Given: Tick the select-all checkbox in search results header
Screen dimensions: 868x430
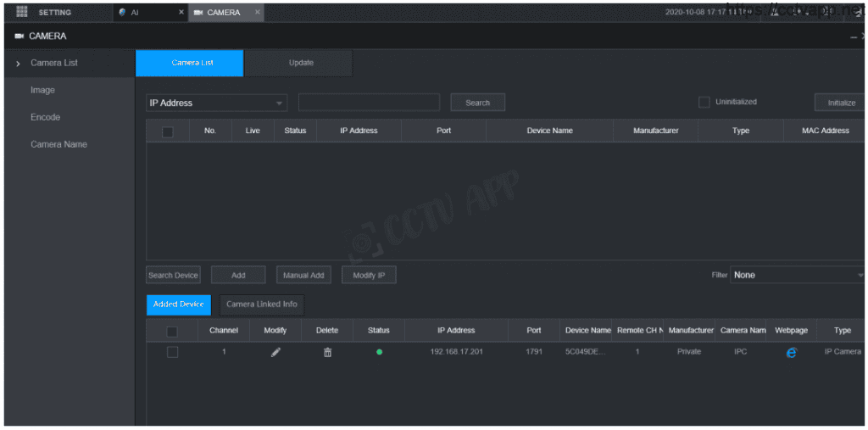Looking at the screenshot, I should coord(167,131).
